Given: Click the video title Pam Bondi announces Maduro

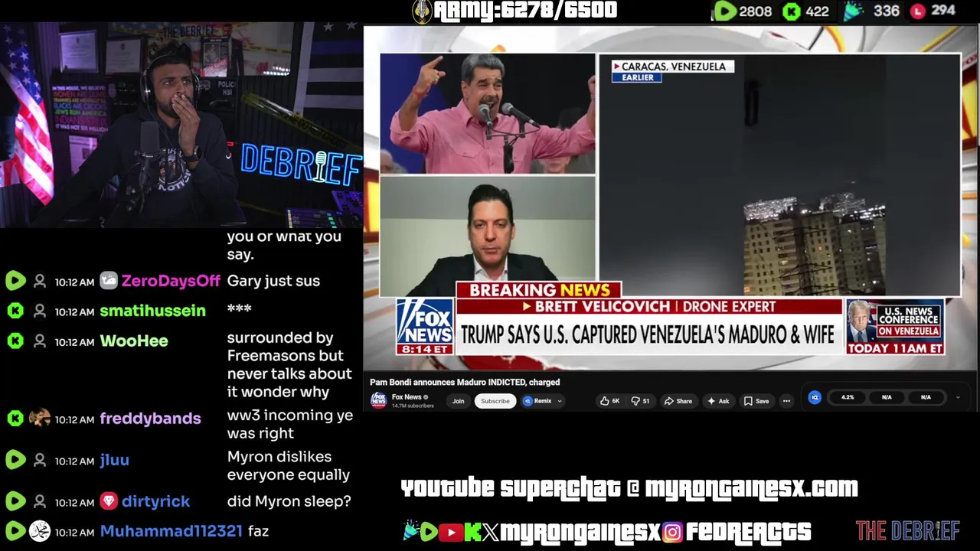Looking at the screenshot, I should point(465,382).
